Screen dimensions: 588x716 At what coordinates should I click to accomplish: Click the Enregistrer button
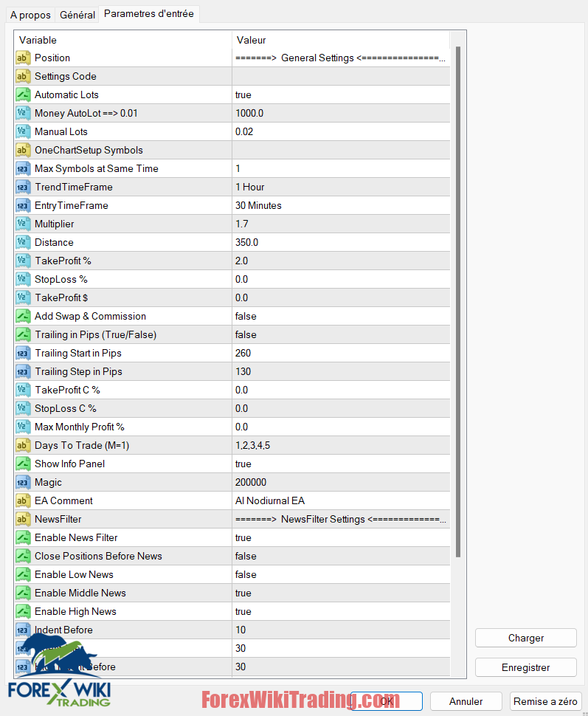tap(526, 667)
